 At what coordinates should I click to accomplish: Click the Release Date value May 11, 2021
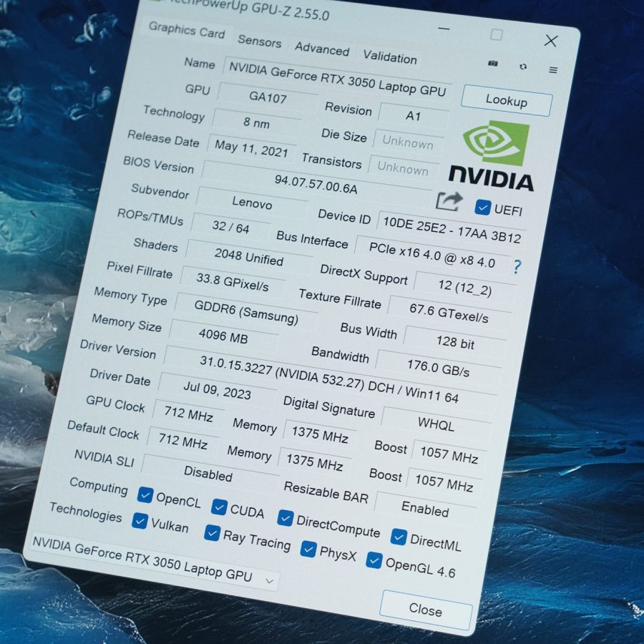click(x=251, y=148)
